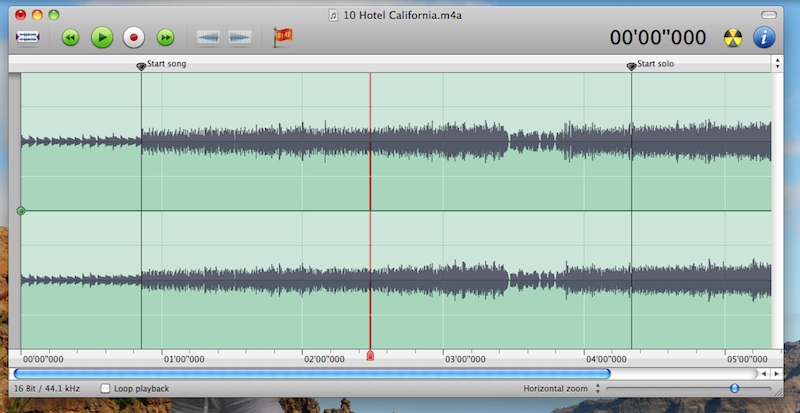Enable the Loop playback checkbox
Screen dimensions: 800x413
[x=106, y=388]
